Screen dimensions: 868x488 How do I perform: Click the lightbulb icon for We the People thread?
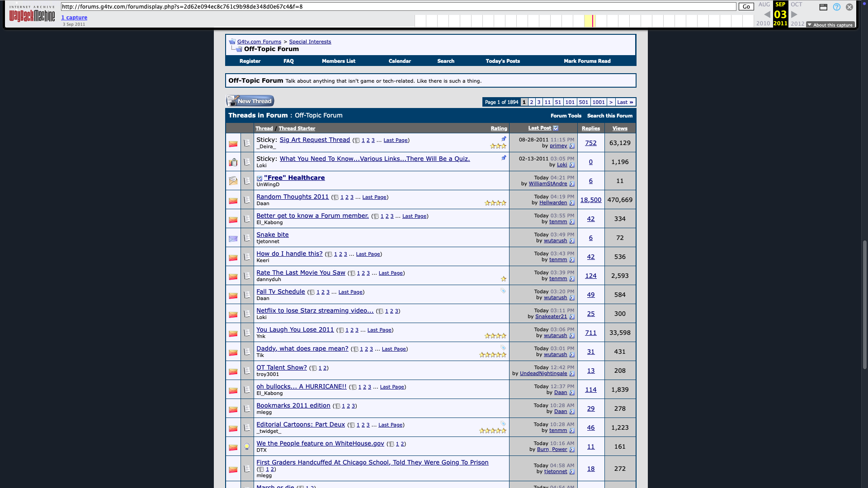tap(247, 446)
